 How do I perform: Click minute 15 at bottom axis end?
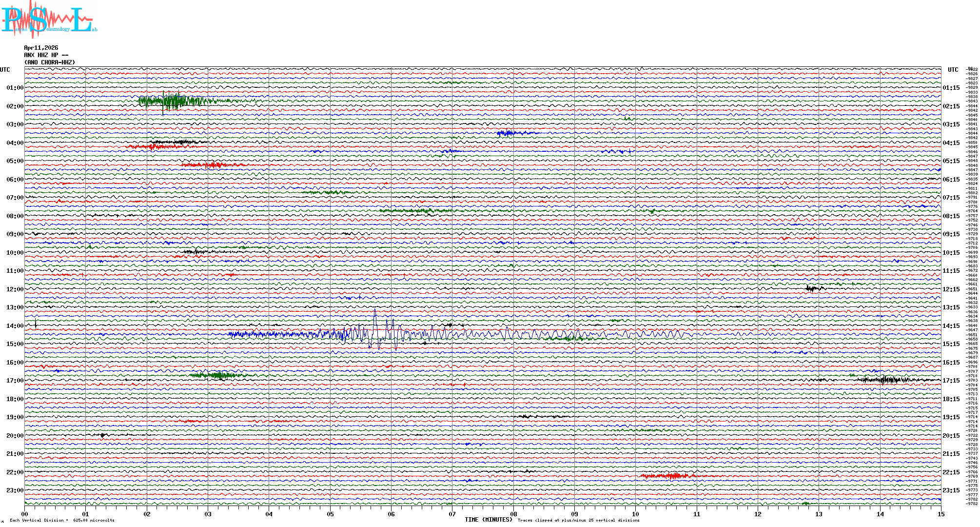point(941,514)
